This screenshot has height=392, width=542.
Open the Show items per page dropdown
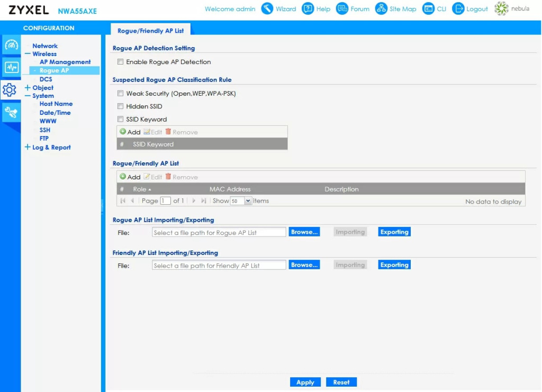(248, 201)
